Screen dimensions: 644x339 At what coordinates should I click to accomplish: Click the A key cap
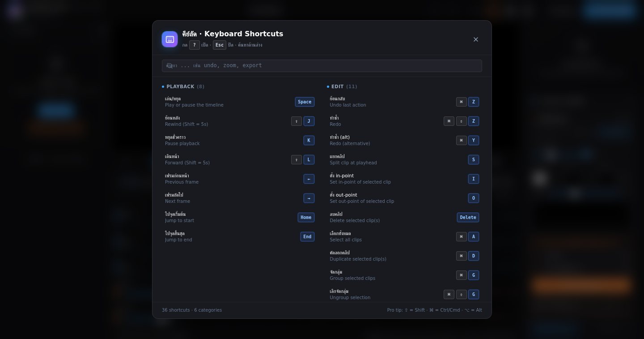point(474,237)
